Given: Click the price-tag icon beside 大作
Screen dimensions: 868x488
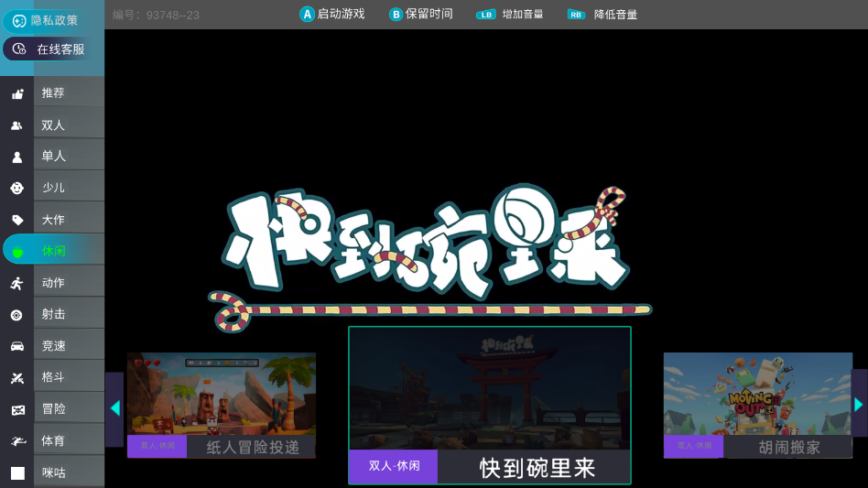Looking at the screenshot, I should pyautogui.click(x=17, y=220).
